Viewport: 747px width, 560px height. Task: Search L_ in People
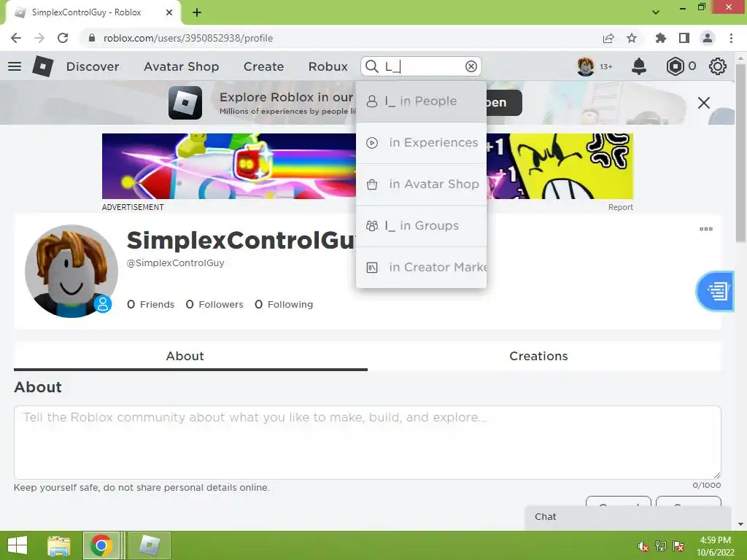coord(421,101)
